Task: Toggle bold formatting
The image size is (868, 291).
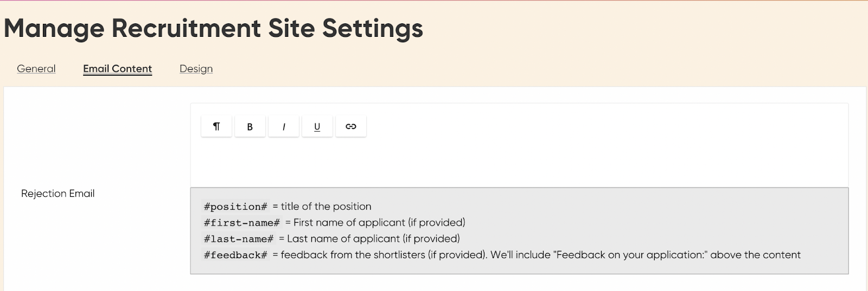Action: coord(250,126)
